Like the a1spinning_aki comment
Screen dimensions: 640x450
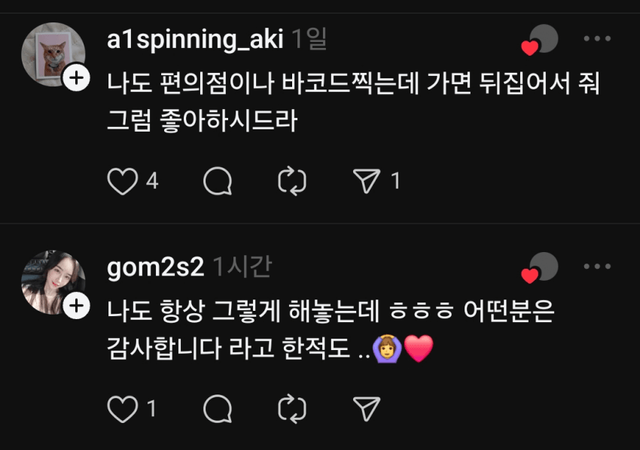coord(122,181)
